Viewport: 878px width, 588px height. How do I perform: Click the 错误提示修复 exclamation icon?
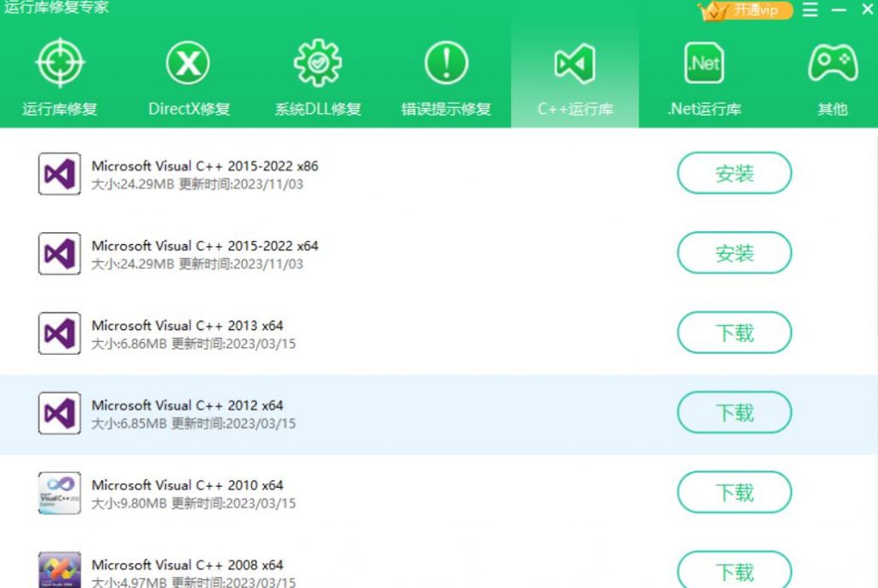point(444,62)
